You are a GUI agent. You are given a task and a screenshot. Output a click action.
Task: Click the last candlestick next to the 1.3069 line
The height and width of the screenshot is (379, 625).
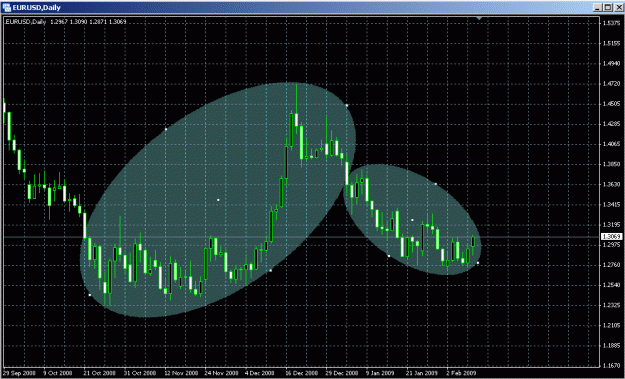click(x=473, y=242)
